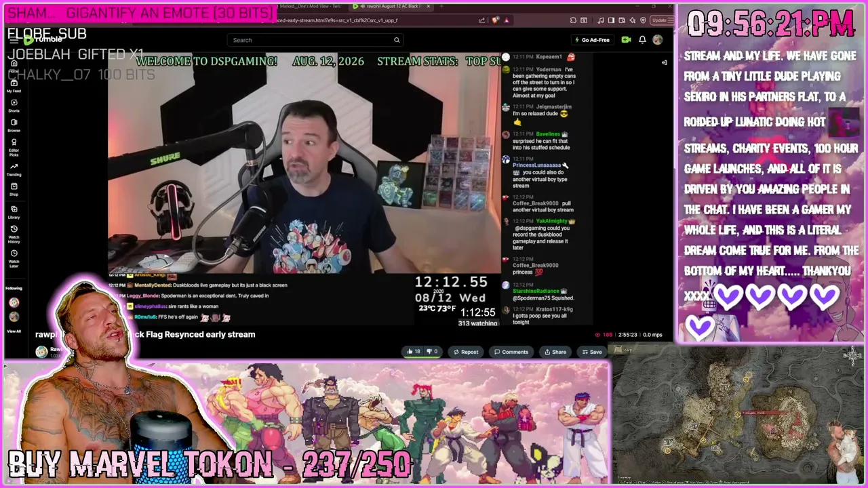
Task: Open the Browse section in the sidebar
Action: coord(14,126)
